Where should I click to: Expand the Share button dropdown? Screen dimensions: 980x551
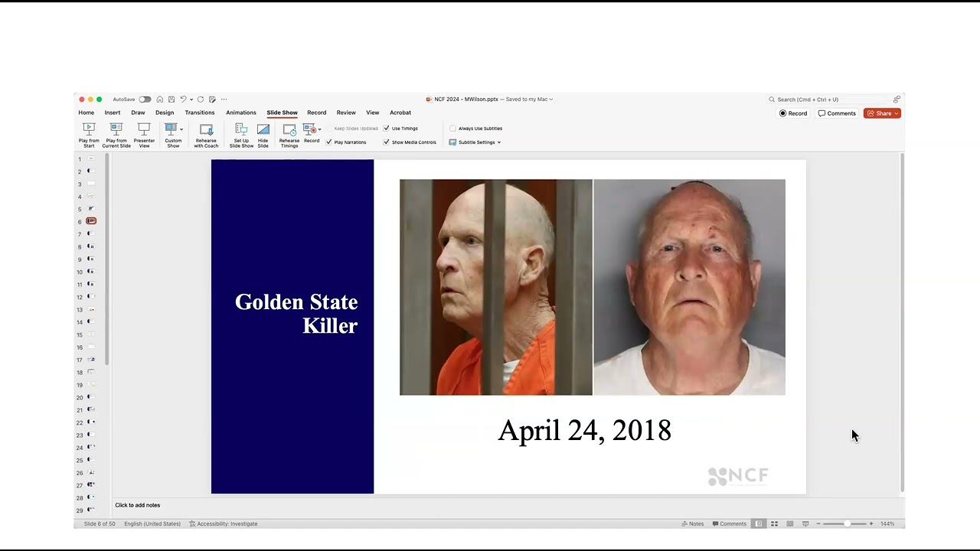coord(897,113)
